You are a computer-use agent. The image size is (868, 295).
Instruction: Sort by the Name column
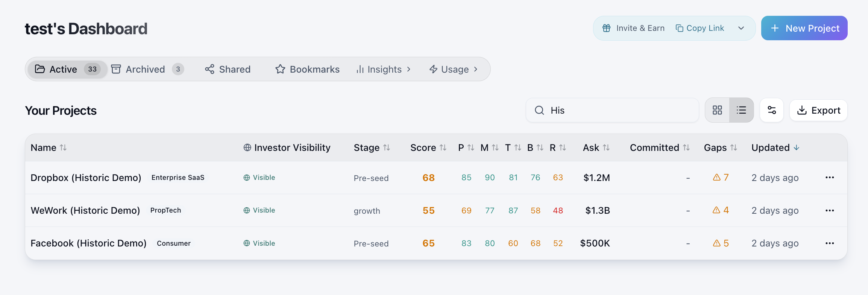click(49, 148)
